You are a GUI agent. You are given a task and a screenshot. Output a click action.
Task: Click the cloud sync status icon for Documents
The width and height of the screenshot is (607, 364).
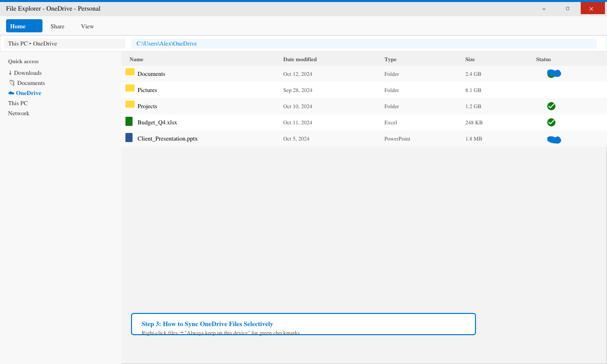tap(554, 74)
